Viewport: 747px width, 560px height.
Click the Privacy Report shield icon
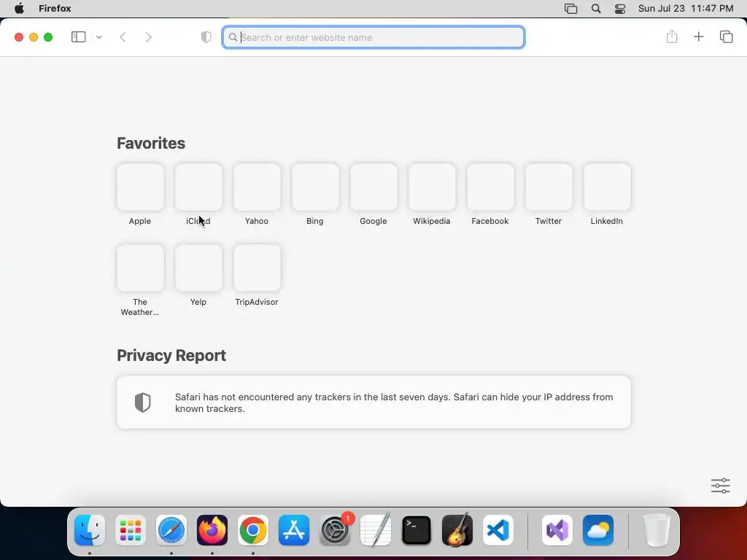(142, 402)
